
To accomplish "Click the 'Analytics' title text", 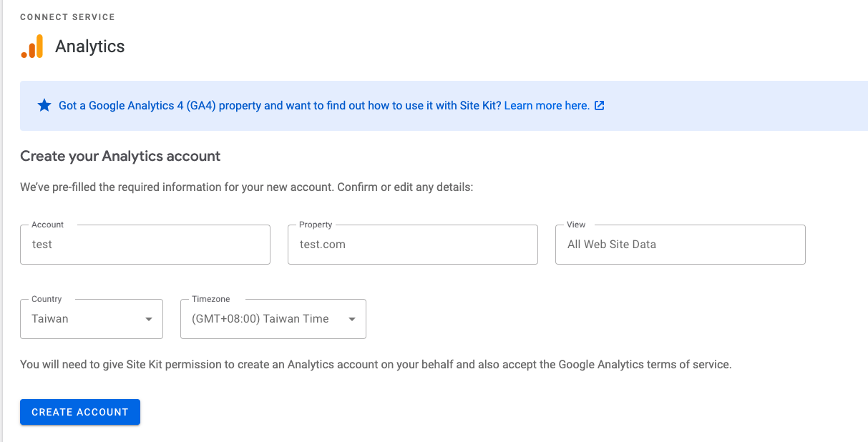I will tap(90, 46).
